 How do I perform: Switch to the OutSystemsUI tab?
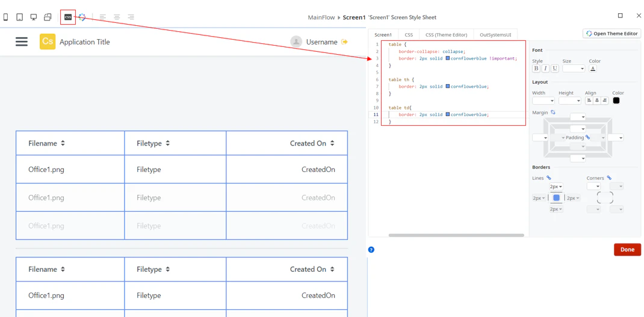point(495,35)
